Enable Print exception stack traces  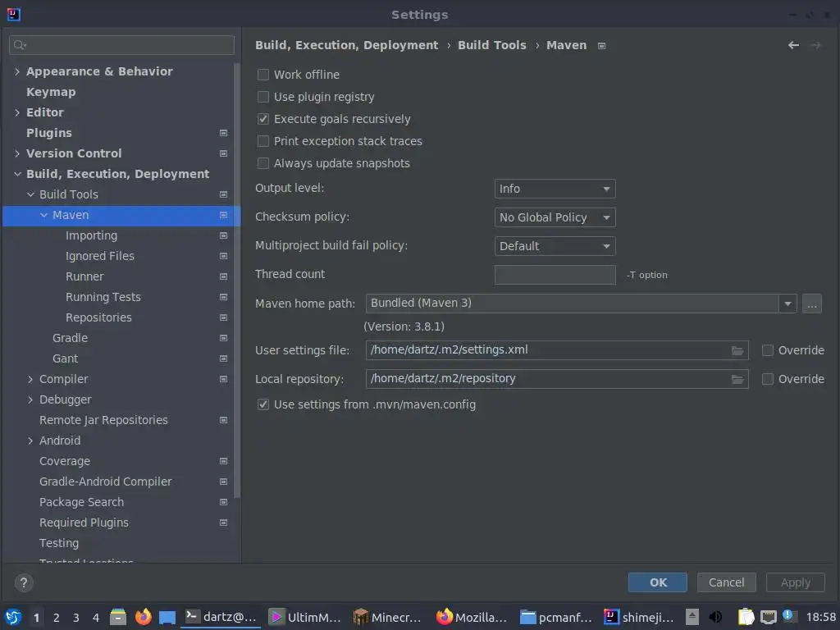pyautogui.click(x=263, y=141)
